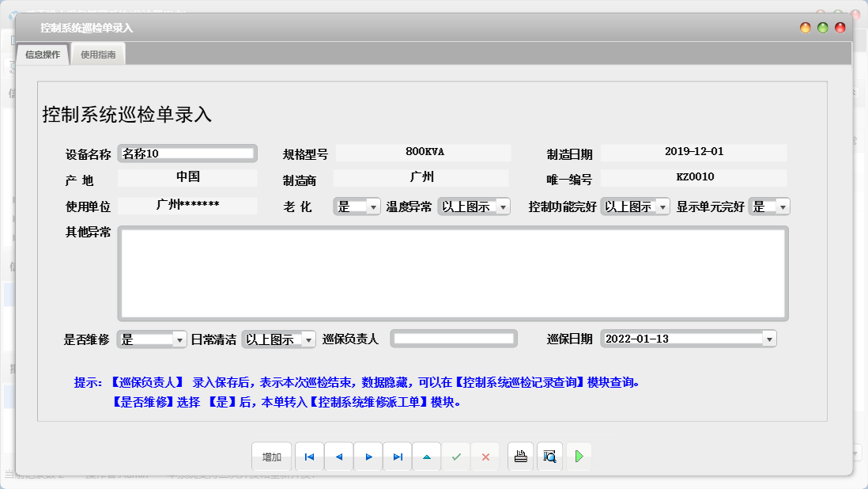Click inside the 巡保负责人 input field
Viewport: 868px width, 489px height.
(454, 339)
